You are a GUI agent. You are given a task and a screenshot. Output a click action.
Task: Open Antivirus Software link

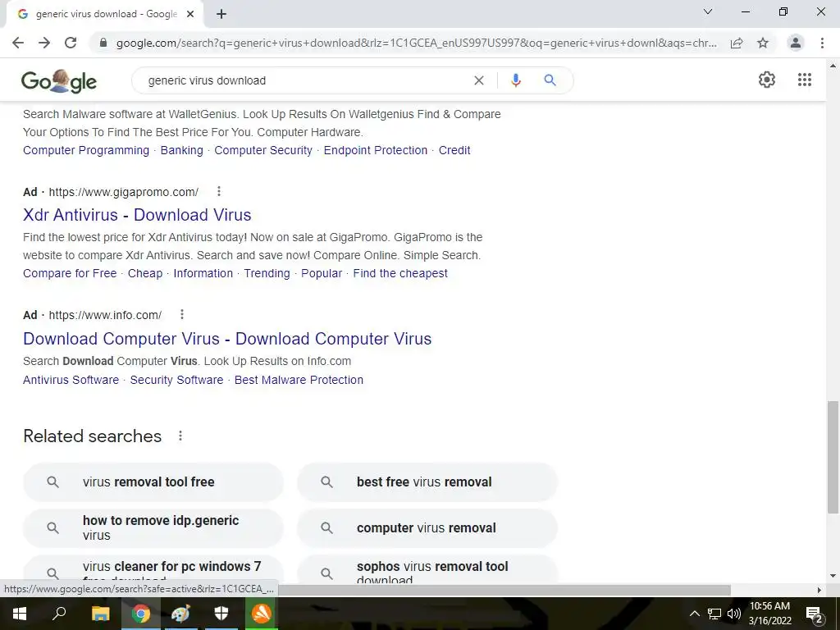click(71, 380)
